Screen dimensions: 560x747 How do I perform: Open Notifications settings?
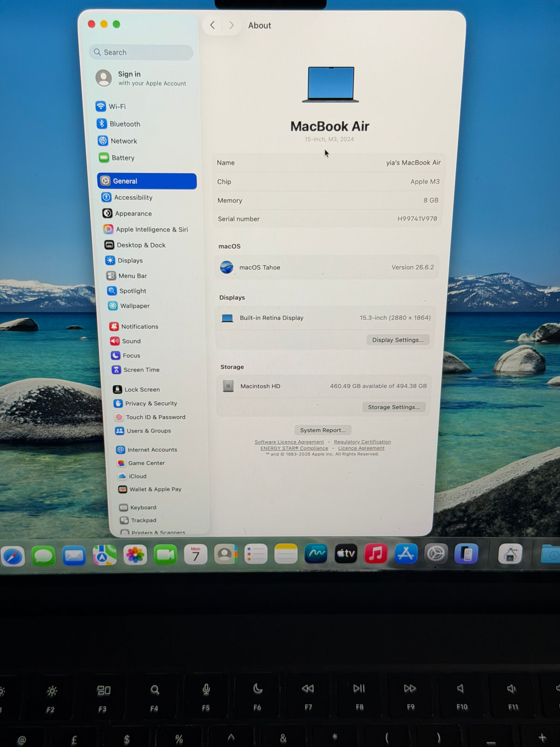(x=134, y=326)
